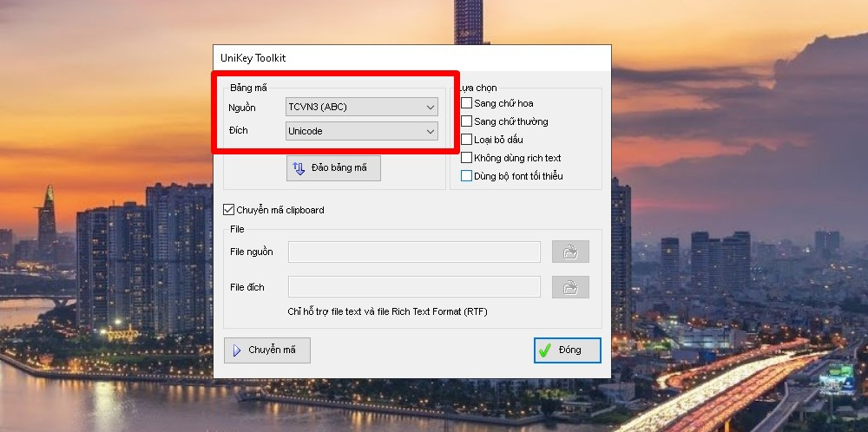This screenshot has width=868, height=432.
Task: Tick the Sang chữ thường checkbox
Action: (x=467, y=121)
